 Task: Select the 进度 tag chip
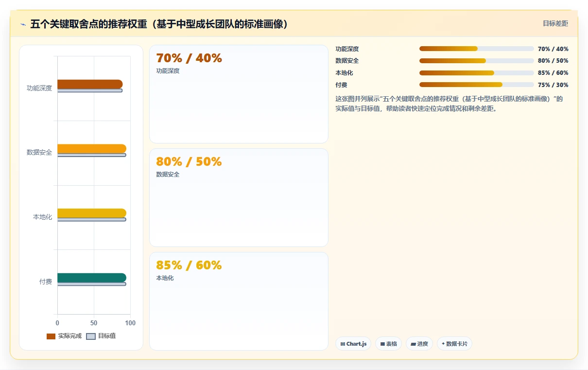point(419,344)
